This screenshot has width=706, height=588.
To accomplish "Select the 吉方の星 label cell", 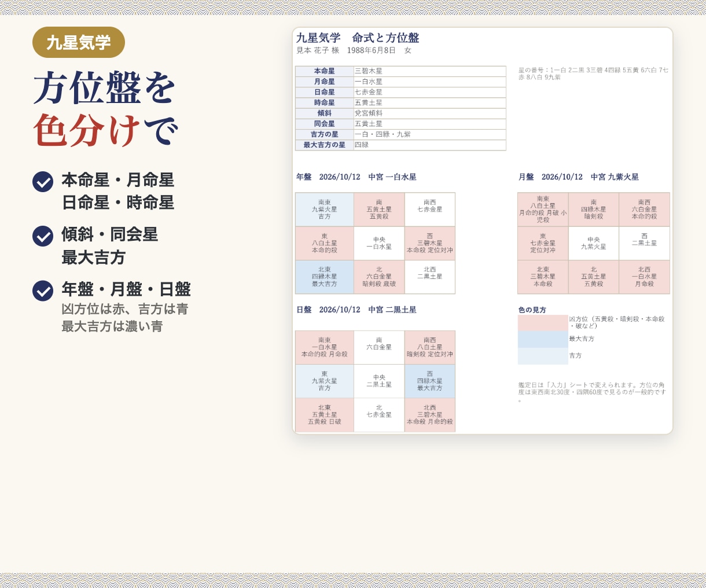I will point(325,134).
